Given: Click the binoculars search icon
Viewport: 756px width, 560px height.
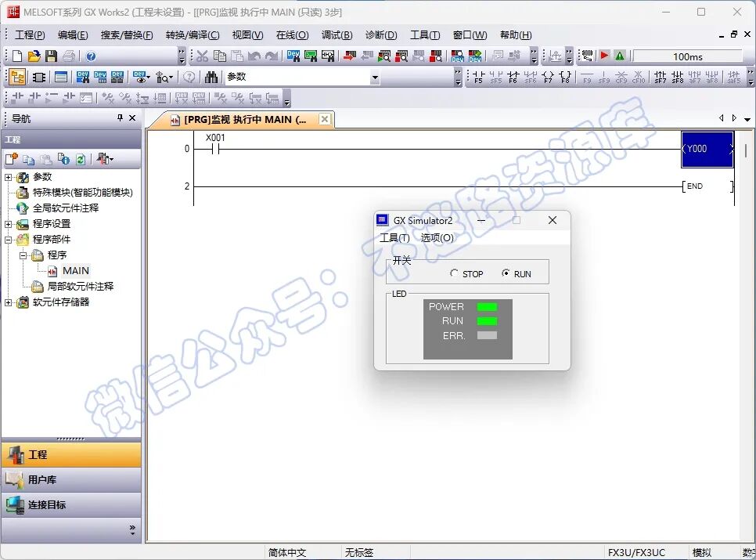Looking at the screenshot, I should [x=211, y=78].
